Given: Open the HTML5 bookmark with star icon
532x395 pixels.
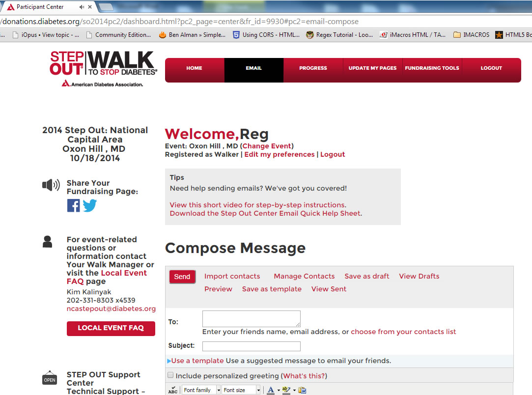Looking at the screenshot, I should (x=513, y=34).
